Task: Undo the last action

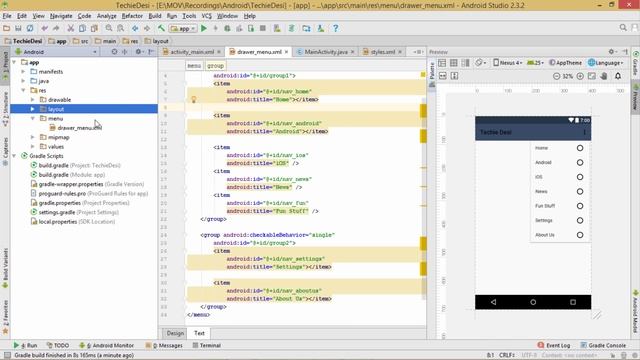Action: [x=44, y=28]
